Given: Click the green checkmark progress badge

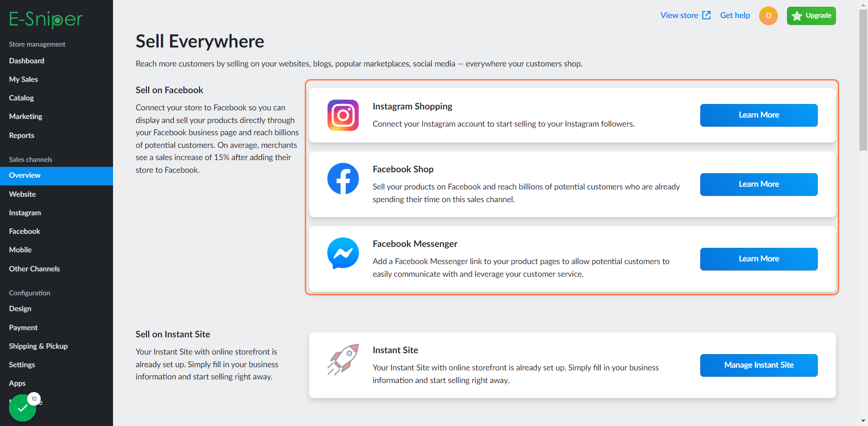Looking at the screenshot, I should click(x=23, y=408).
